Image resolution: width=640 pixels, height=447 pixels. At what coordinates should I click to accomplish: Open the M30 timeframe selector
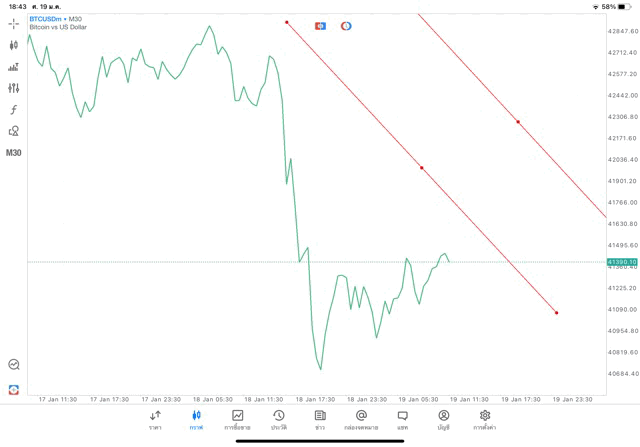14,152
